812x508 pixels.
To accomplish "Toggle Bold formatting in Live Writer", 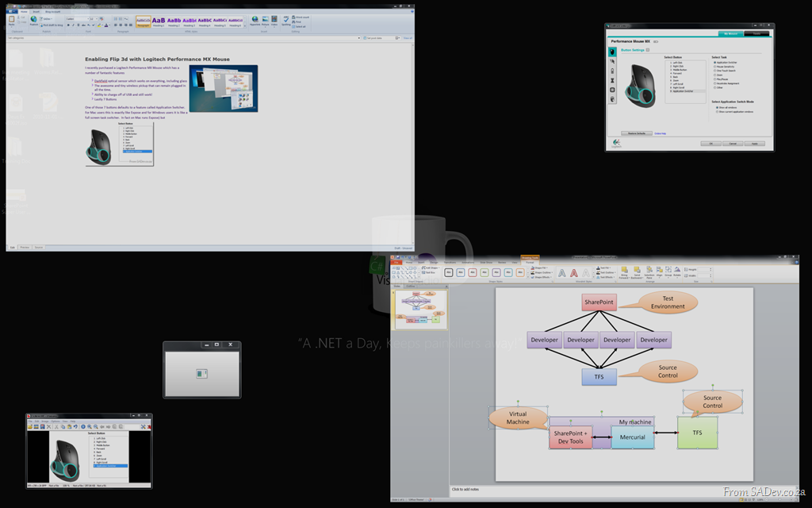I will point(68,25).
